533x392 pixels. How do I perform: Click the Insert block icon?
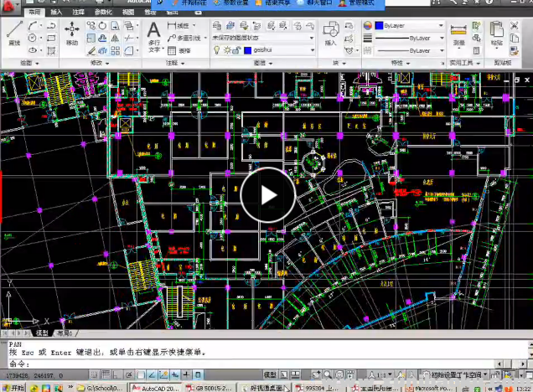tap(330, 32)
